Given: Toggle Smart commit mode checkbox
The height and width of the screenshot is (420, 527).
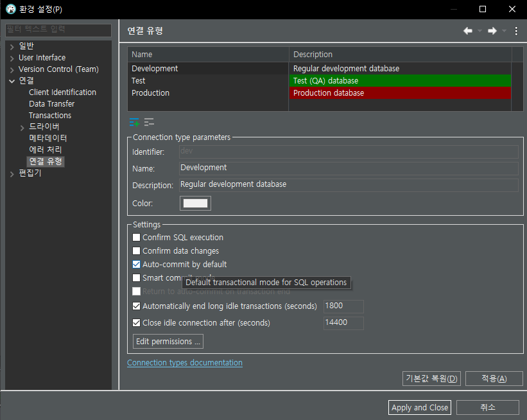Looking at the screenshot, I should click(x=136, y=278).
